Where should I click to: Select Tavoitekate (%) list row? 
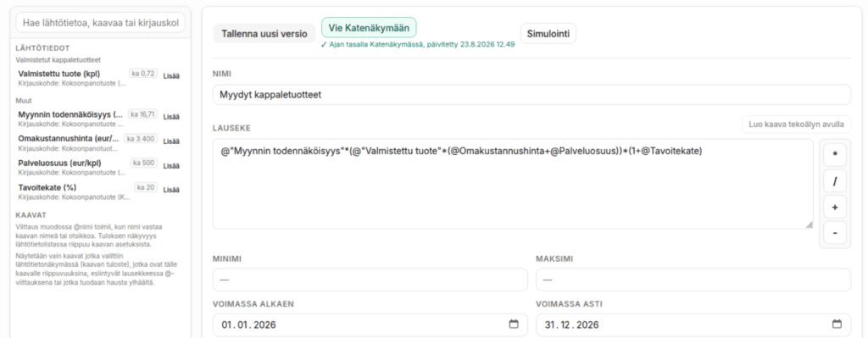(100, 191)
